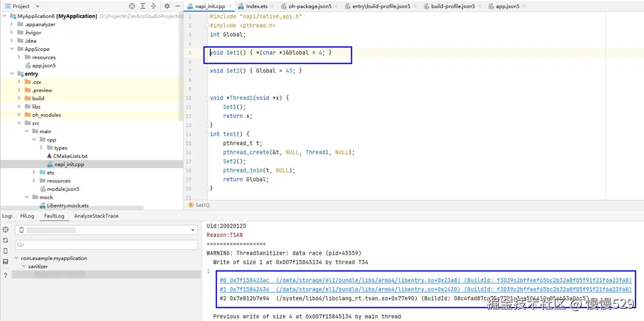This screenshot has width=644, height=321.
Task: Select the .preview folder
Action: click(42, 90)
